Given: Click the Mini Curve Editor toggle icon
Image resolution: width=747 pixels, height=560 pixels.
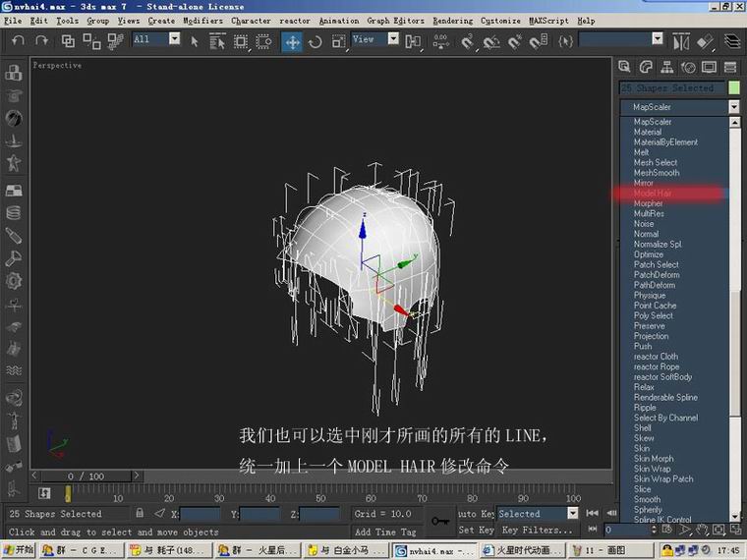Looking at the screenshot, I should click(x=44, y=493).
